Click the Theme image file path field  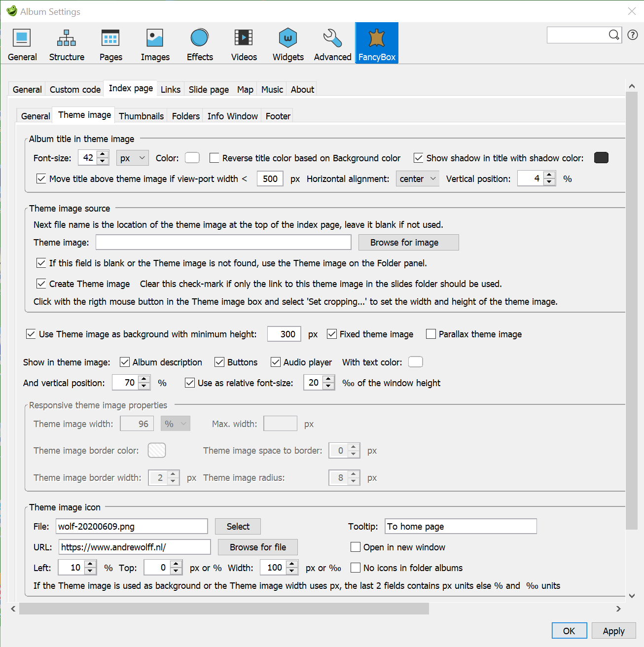pos(223,243)
